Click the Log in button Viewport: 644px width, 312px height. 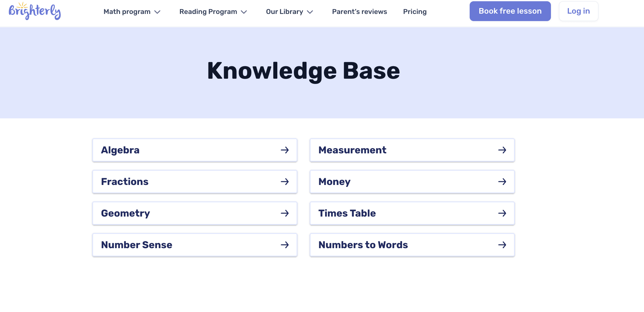click(x=578, y=11)
